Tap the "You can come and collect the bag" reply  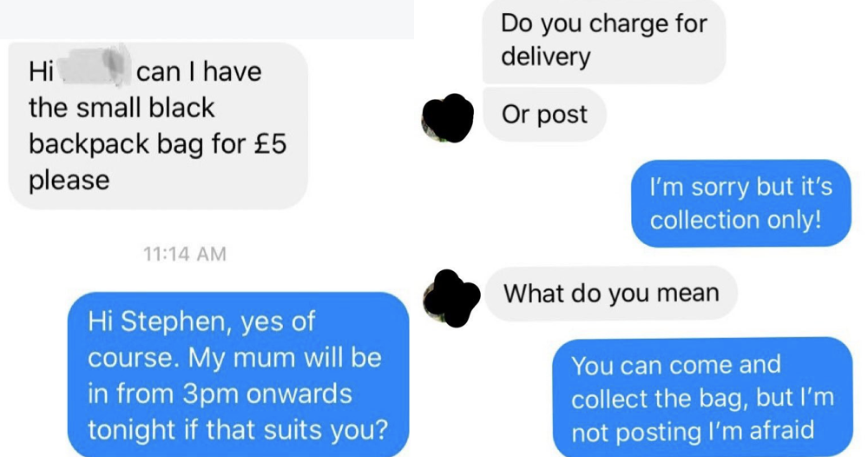pyautogui.click(x=702, y=397)
